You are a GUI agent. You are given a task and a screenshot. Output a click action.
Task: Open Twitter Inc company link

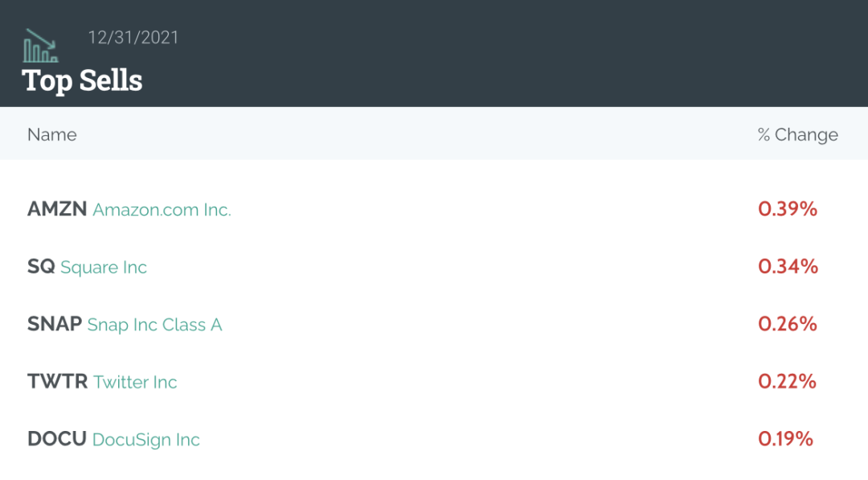coord(135,382)
